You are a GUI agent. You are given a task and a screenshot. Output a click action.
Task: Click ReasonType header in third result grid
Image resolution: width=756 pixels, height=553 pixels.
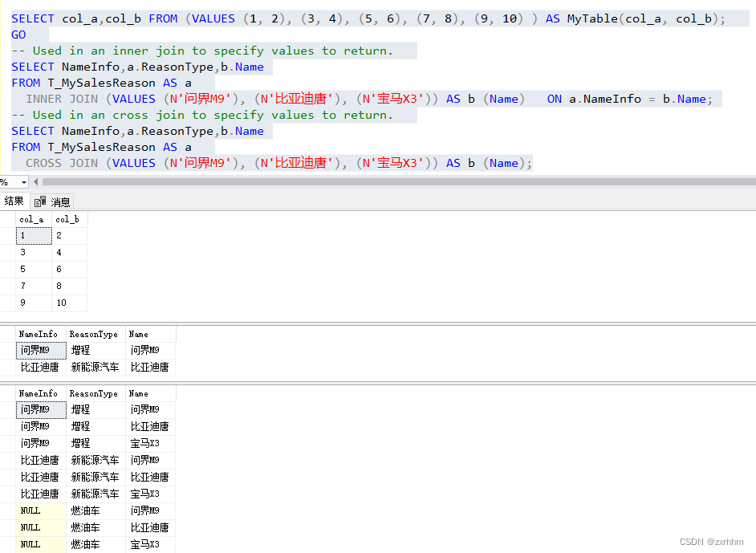coord(96,393)
